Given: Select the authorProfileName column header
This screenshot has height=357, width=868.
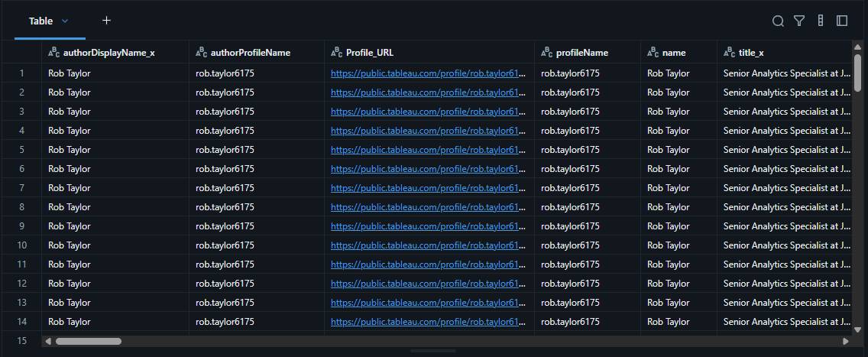Looking at the screenshot, I should pos(257,53).
